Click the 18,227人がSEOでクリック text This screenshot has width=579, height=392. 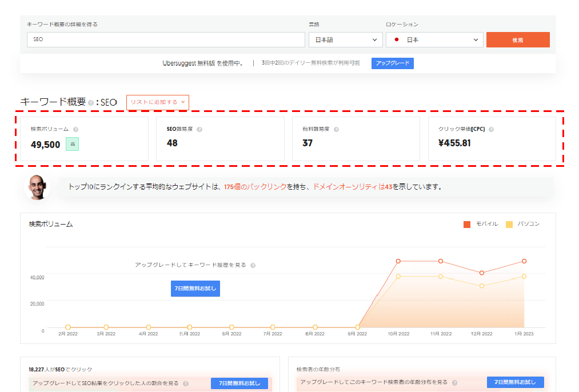pyautogui.click(x=60, y=370)
